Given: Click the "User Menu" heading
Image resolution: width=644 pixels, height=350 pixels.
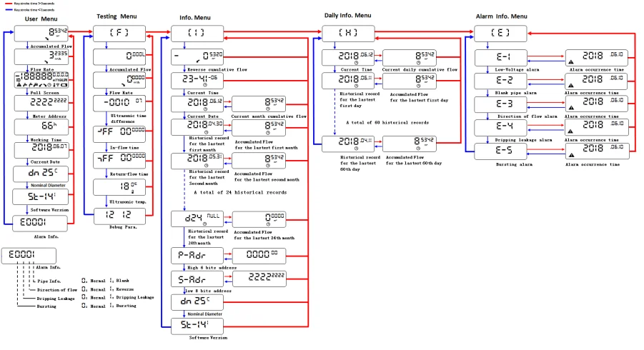Looking at the screenshot, I should tap(41, 19).
